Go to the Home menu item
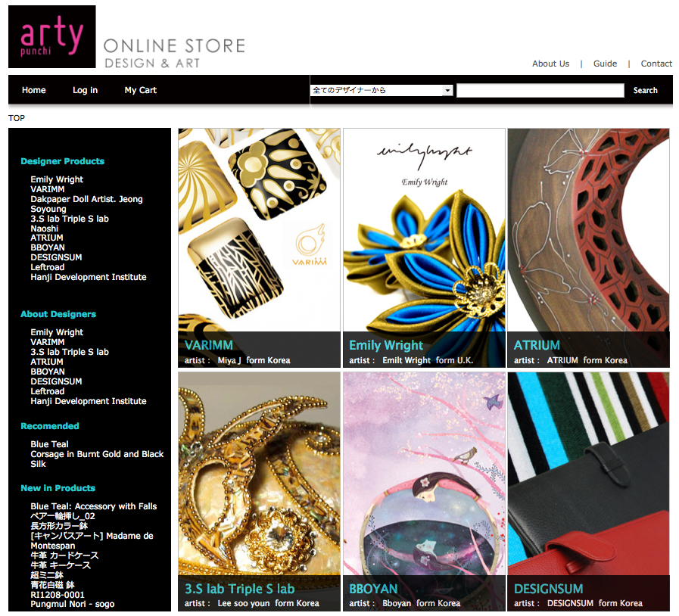 [34, 90]
